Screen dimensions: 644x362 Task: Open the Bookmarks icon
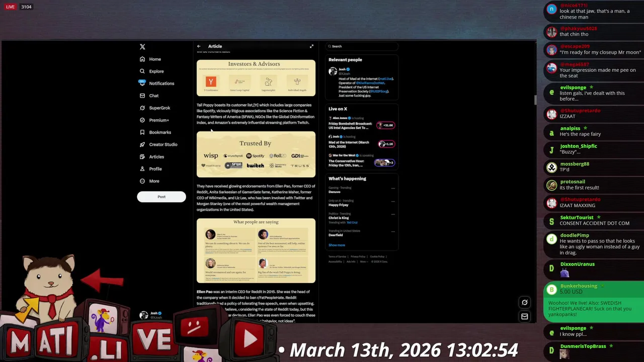point(142,132)
